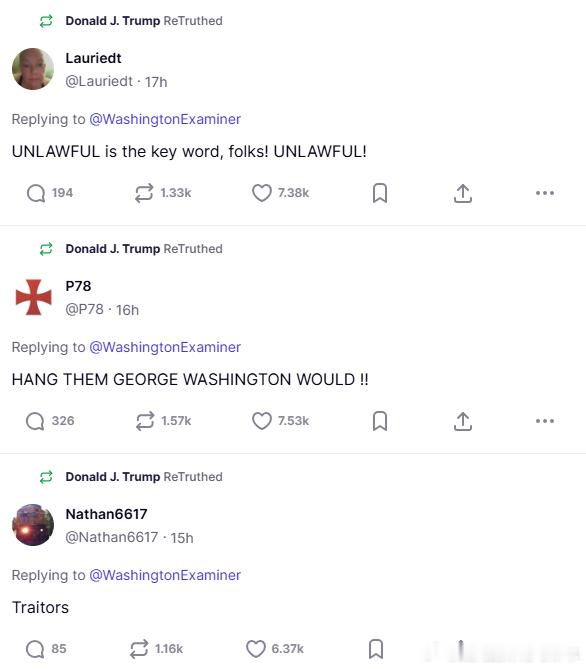Bookmark the P78 post
This screenshot has width=586, height=669.
380,421
